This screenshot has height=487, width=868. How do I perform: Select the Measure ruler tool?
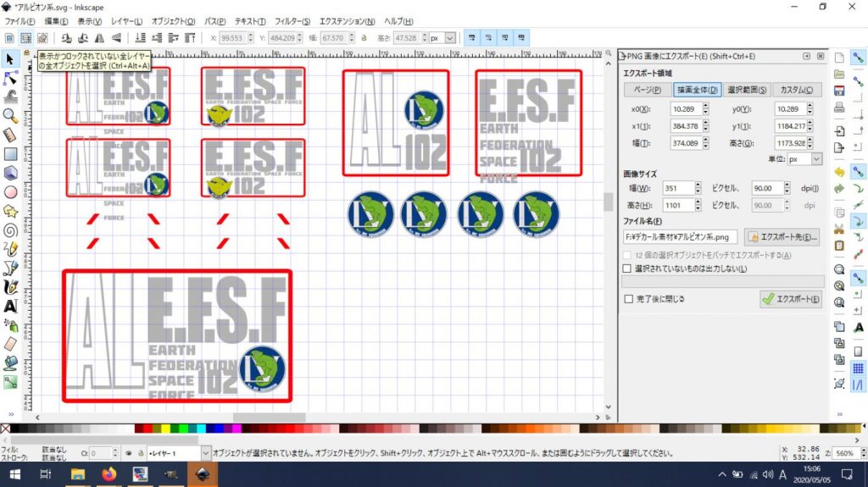click(x=10, y=135)
